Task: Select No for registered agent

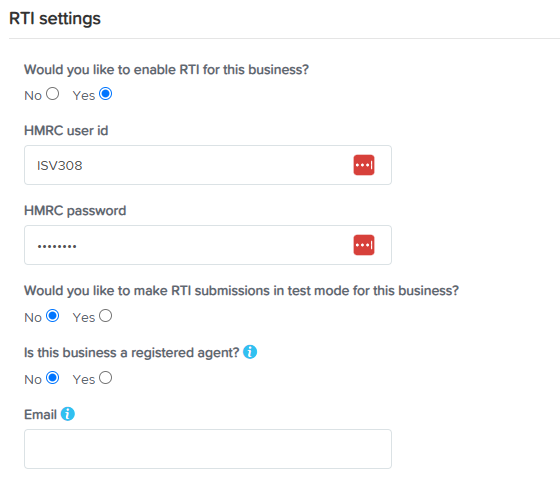Action: (52, 378)
